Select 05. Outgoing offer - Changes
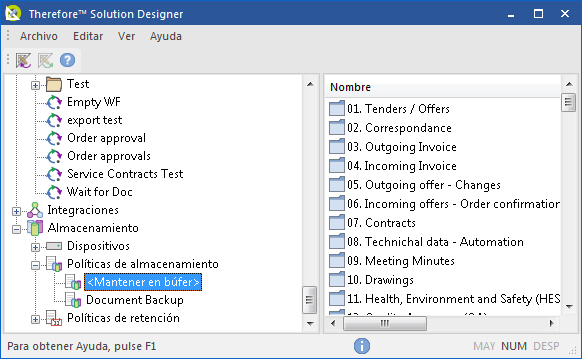The image size is (583, 360). tap(424, 184)
